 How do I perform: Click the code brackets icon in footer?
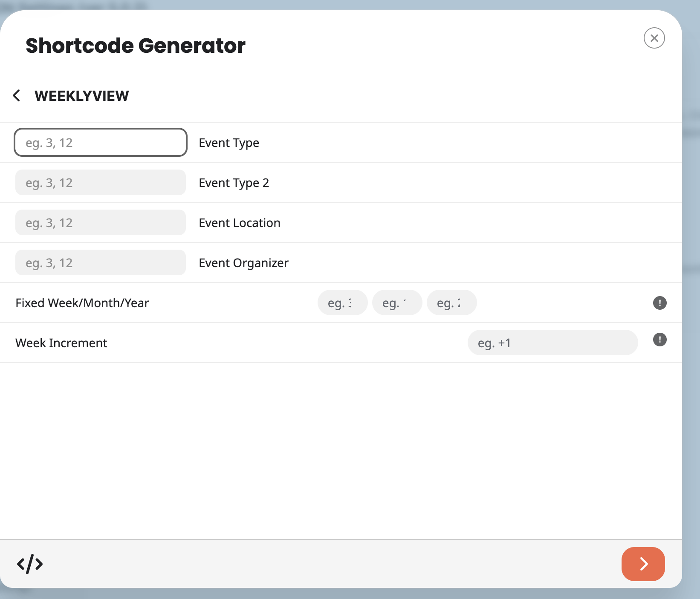(x=30, y=564)
